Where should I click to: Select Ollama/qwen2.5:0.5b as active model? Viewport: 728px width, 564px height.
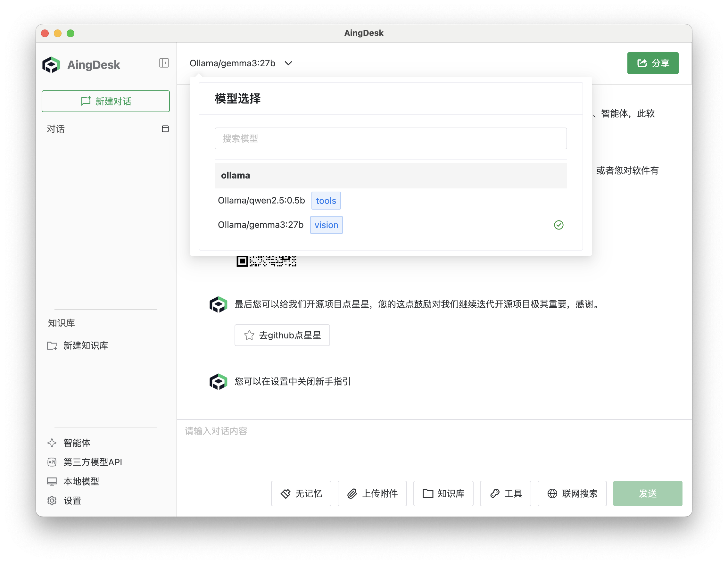(x=261, y=200)
